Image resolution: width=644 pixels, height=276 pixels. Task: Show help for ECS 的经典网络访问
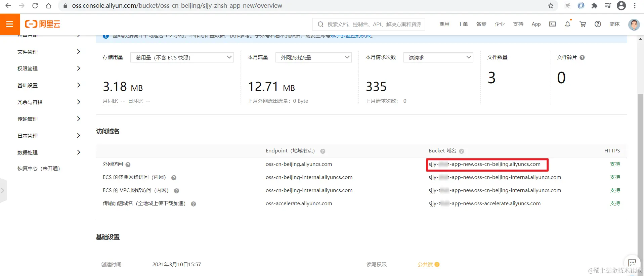click(x=174, y=178)
